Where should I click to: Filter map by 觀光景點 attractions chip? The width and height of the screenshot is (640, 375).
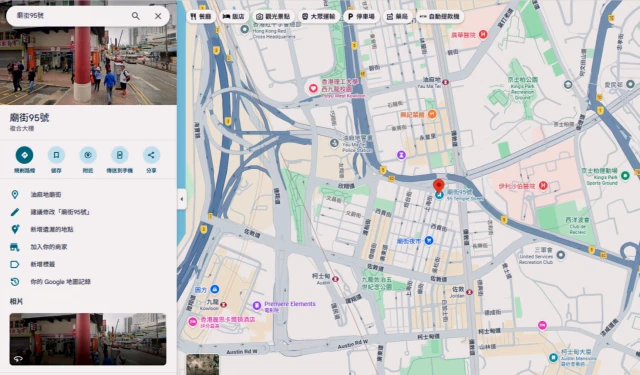click(273, 16)
